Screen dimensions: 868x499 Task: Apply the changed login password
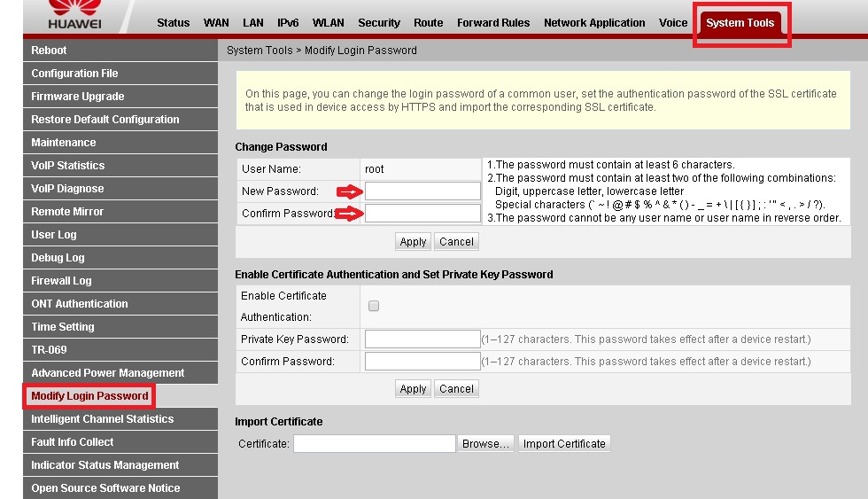413,242
